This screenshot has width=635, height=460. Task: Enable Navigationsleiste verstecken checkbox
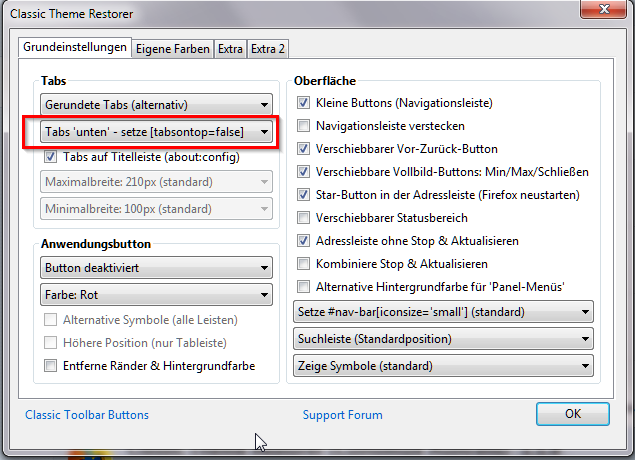click(304, 126)
